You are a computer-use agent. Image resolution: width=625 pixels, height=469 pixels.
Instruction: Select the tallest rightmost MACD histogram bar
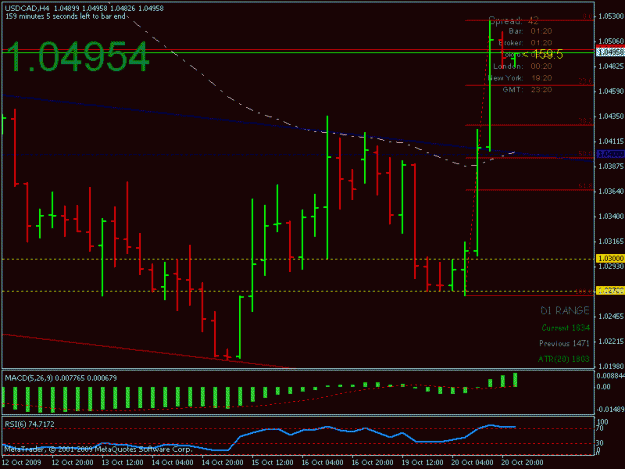pos(515,380)
